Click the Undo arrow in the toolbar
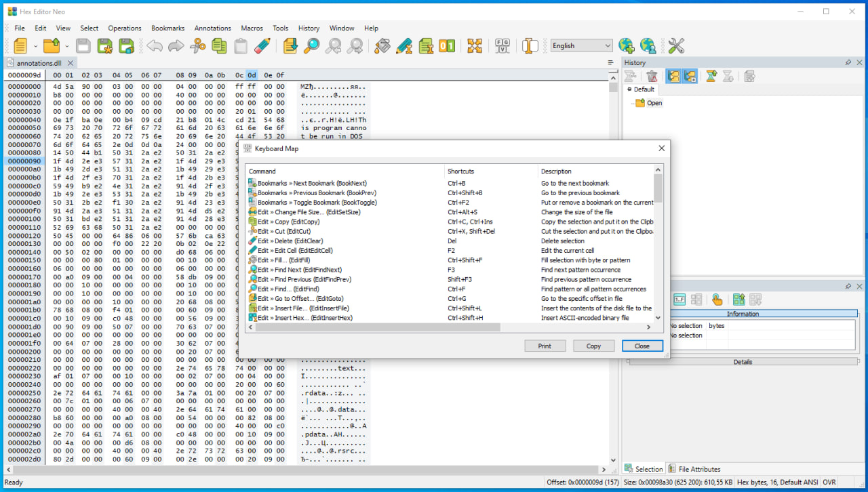 click(155, 46)
